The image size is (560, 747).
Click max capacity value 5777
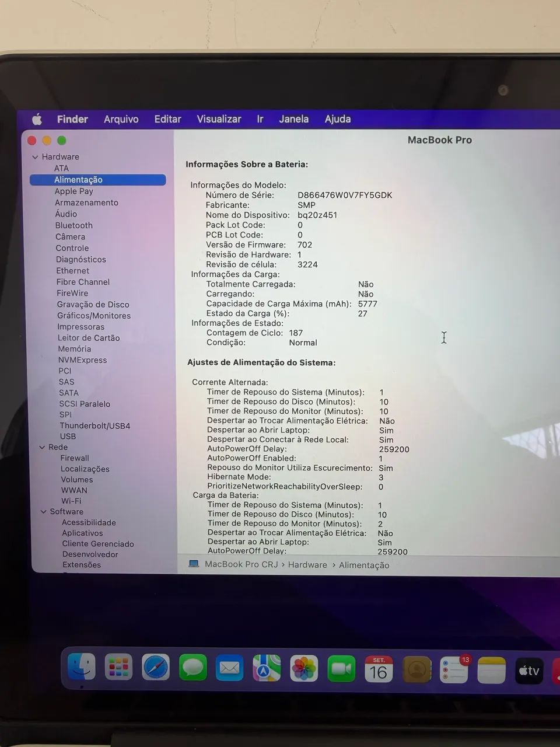(x=367, y=304)
